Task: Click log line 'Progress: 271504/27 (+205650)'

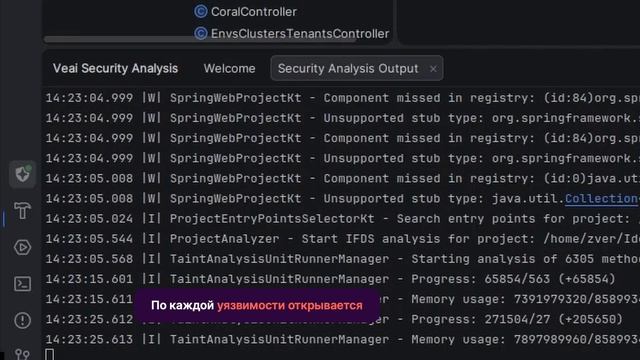Action: click(x=334, y=319)
